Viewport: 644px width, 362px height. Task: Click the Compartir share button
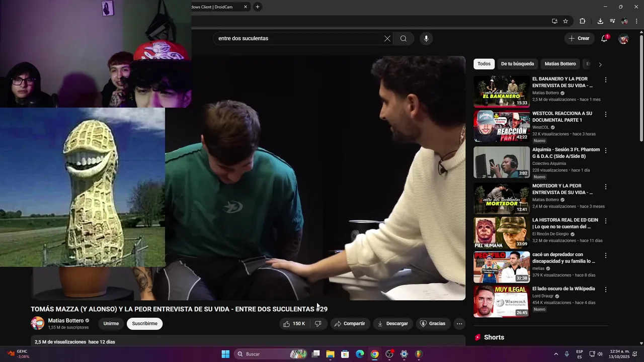350,324
